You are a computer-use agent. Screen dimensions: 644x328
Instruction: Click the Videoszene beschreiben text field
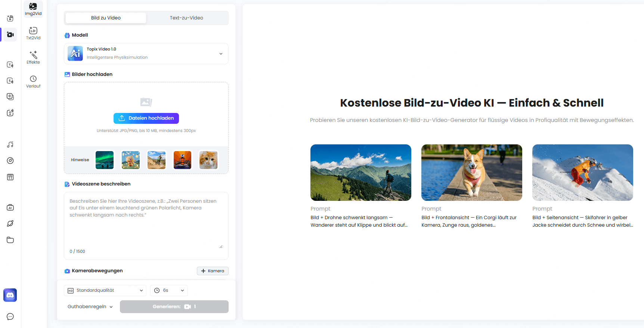click(x=146, y=226)
